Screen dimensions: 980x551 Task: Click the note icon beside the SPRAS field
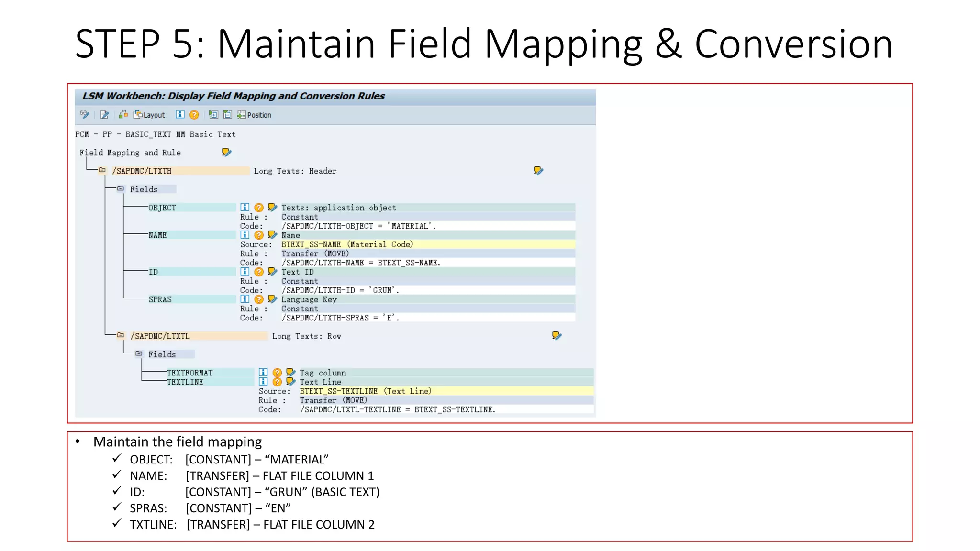coord(272,299)
